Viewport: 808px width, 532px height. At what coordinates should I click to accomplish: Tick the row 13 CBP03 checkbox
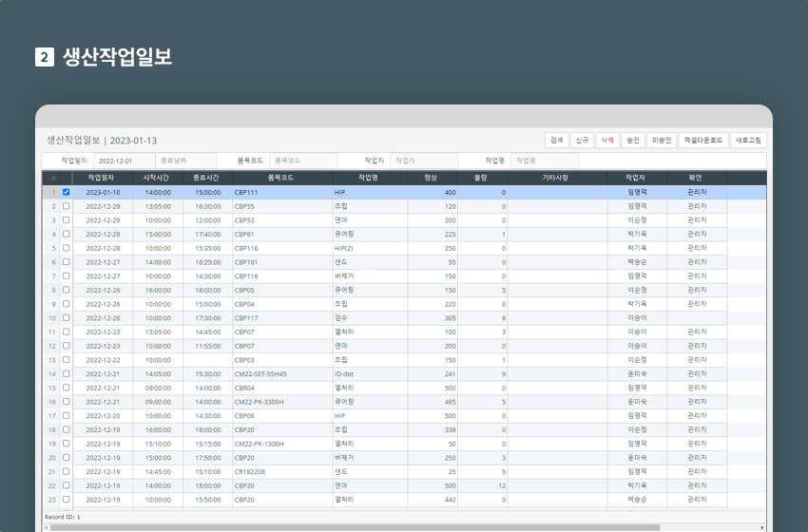point(66,359)
